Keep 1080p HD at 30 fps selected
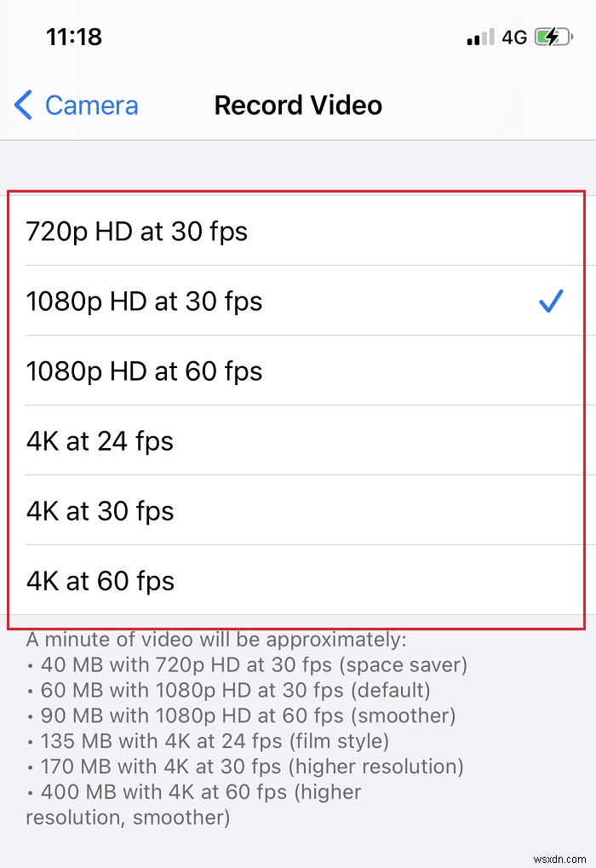This screenshot has width=596, height=868. [145, 301]
